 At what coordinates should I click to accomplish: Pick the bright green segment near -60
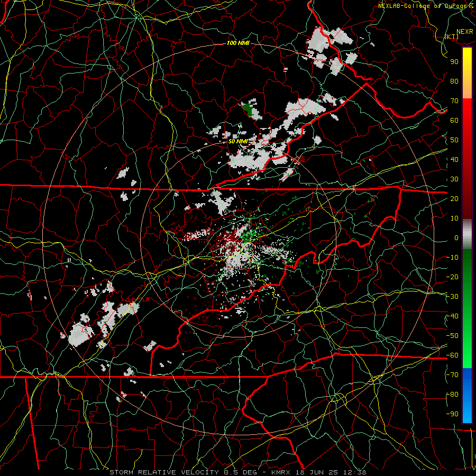pyautogui.click(x=467, y=355)
